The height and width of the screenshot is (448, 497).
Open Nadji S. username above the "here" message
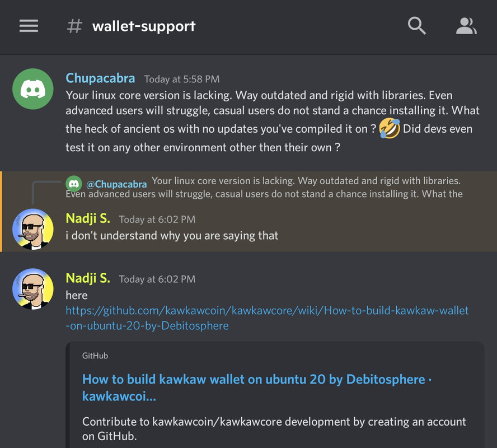coord(88,278)
